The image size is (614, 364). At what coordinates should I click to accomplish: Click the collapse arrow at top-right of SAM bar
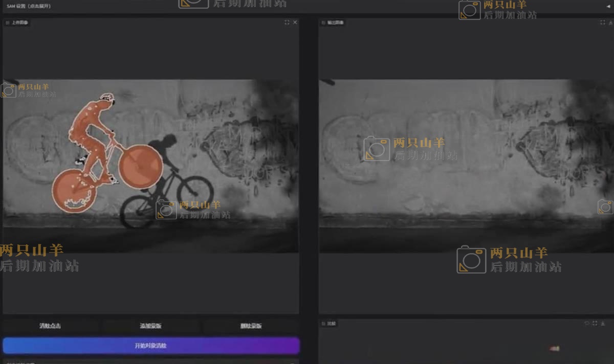[x=608, y=6]
